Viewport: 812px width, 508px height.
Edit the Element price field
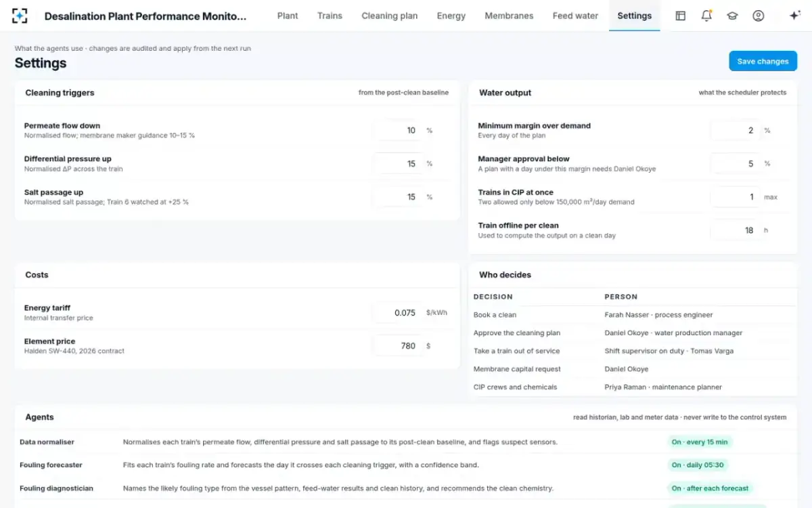[397, 345]
